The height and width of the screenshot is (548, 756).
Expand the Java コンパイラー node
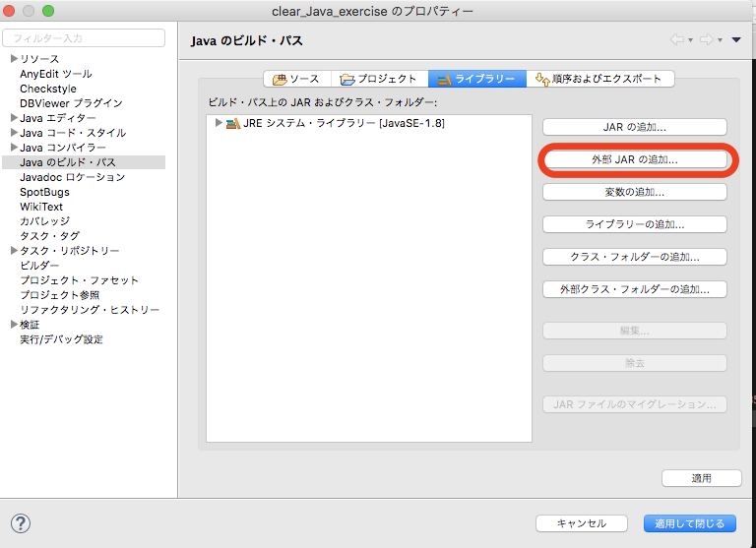pyautogui.click(x=14, y=147)
